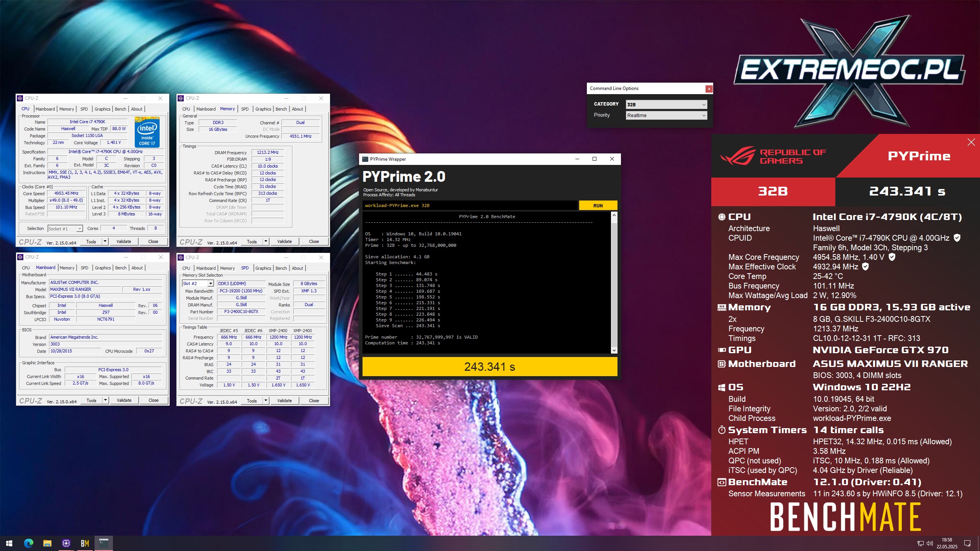The height and width of the screenshot is (551, 980).
Task: Click the CPU chip icon in the BenchMate panel
Action: tap(722, 217)
